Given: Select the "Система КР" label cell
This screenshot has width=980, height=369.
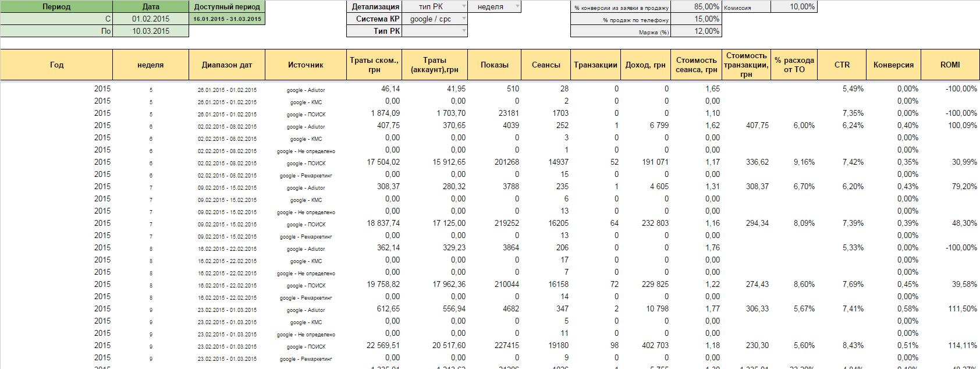Looking at the screenshot, I should (x=374, y=19).
